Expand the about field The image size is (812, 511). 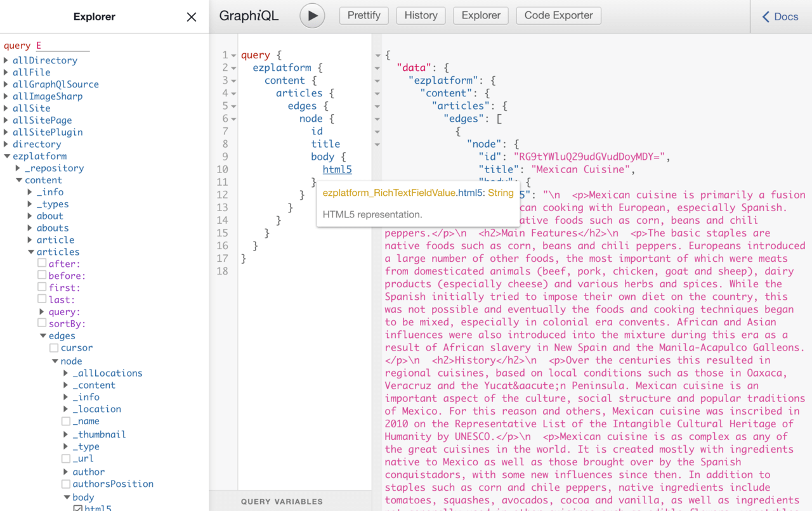[x=30, y=216]
